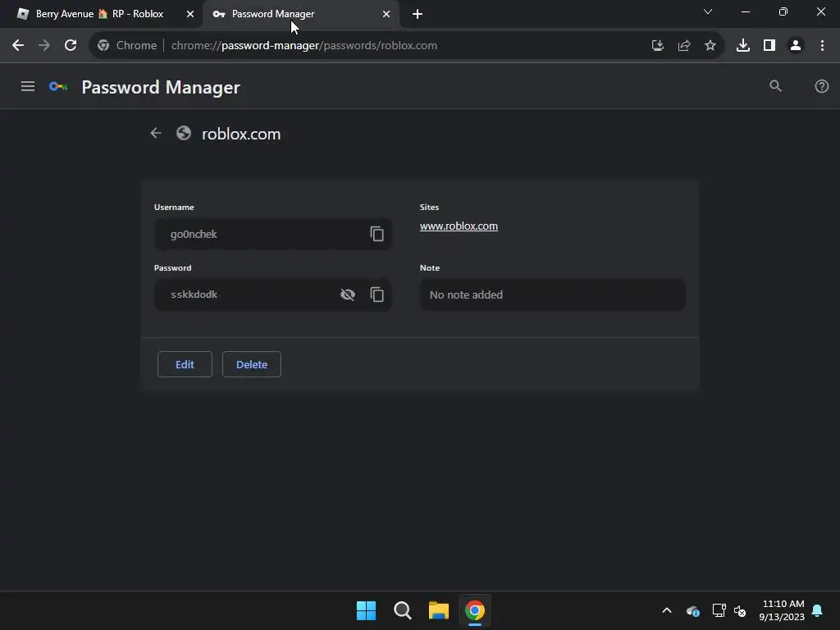The height and width of the screenshot is (630, 840).
Task: Open clock showing 11:10 AM
Action: pos(782,610)
